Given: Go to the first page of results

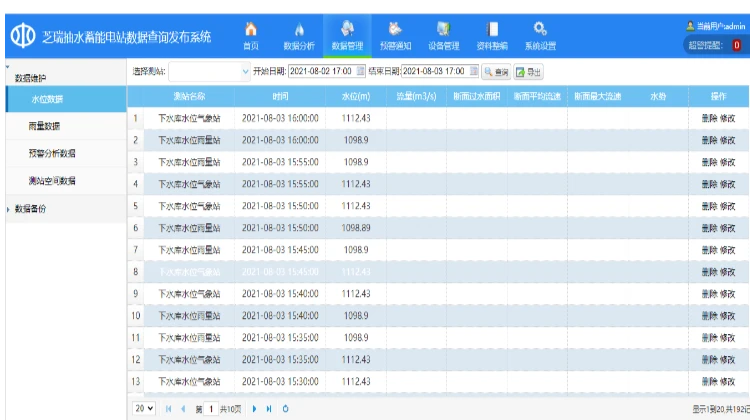Looking at the screenshot, I should pyautogui.click(x=168, y=409).
